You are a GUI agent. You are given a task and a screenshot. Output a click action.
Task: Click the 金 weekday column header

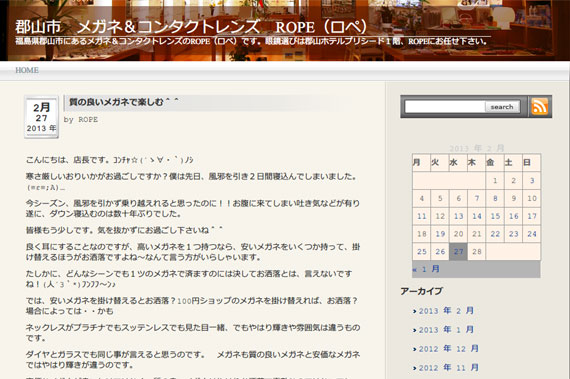(x=495, y=162)
